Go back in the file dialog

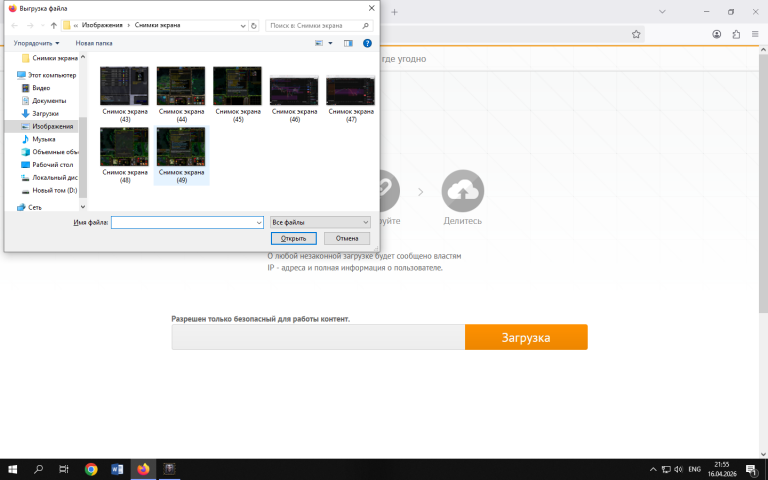[15, 25]
